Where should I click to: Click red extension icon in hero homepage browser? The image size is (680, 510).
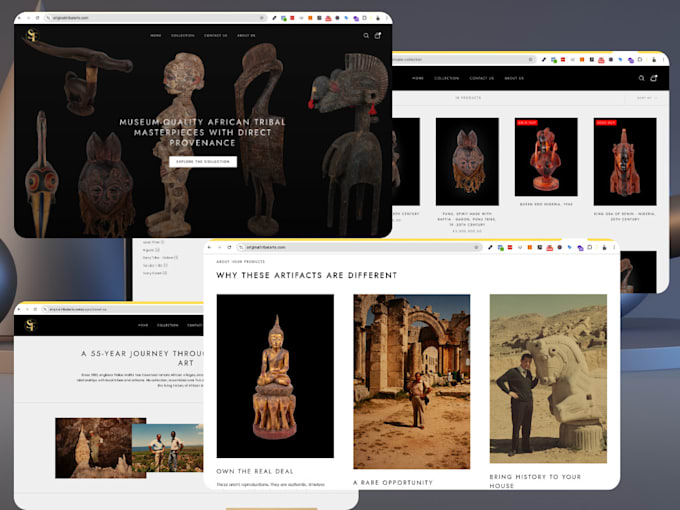(x=292, y=18)
